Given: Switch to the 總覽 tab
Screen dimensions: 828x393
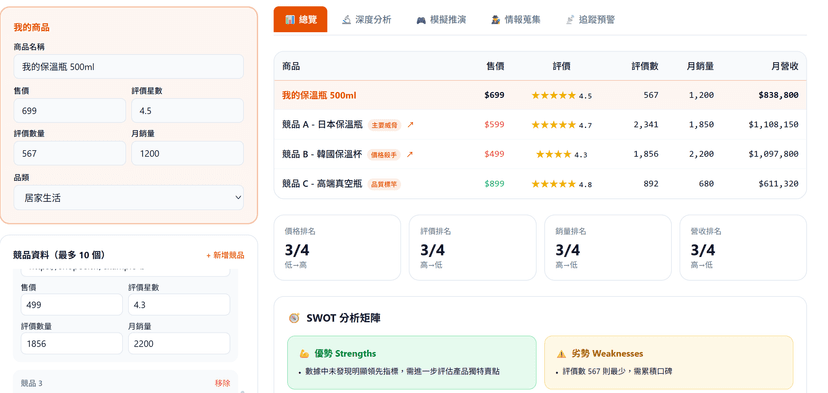Looking at the screenshot, I should 300,20.
